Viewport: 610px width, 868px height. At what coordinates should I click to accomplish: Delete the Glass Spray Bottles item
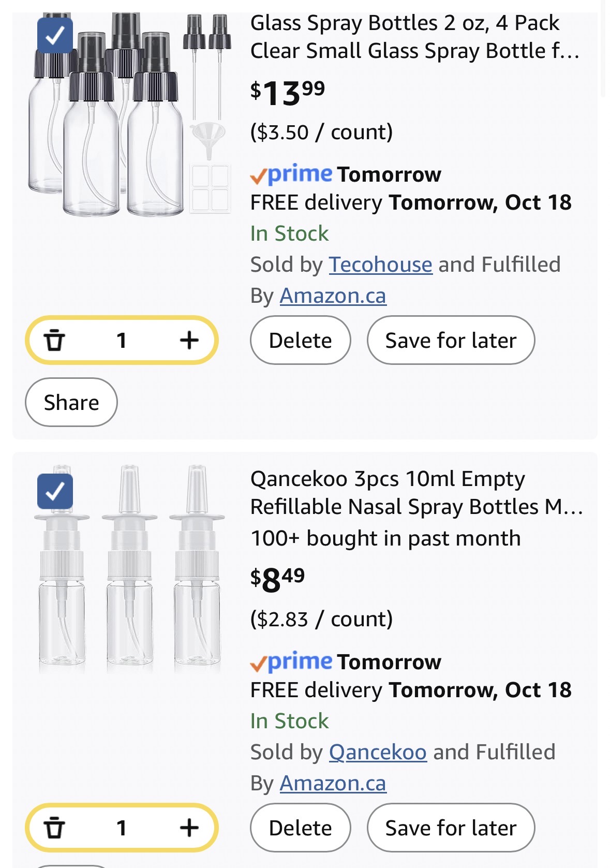tap(300, 341)
